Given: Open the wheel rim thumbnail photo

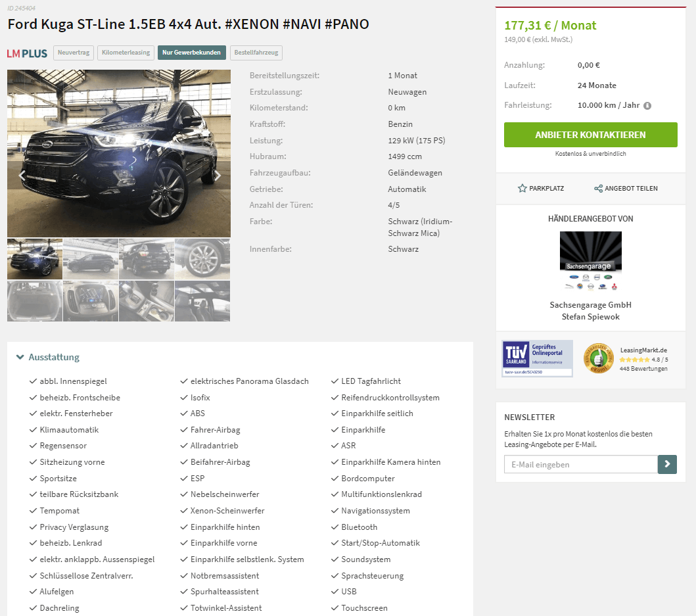Looking at the screenshot, I should [202, 259].
